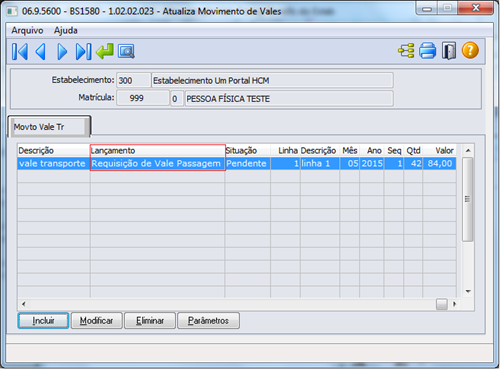Open the orange help question icon
Viewport: 500px width, 373px height.
point(470,50)
